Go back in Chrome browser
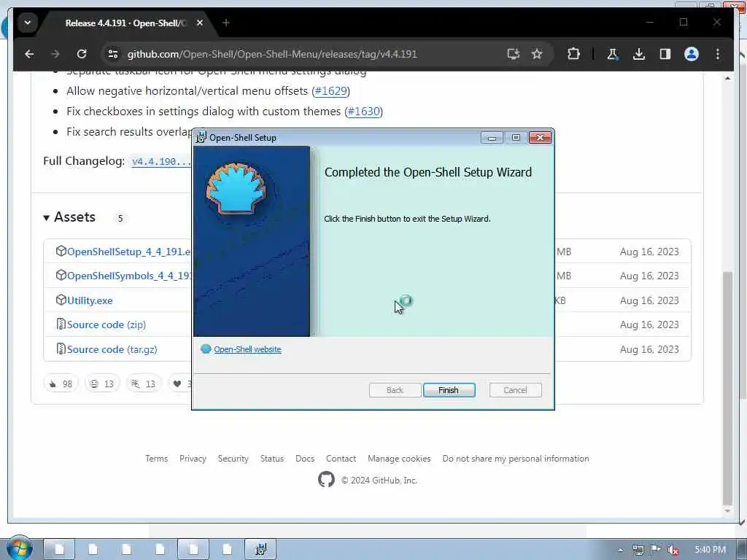This screenshot has width=747, height=560. tap(29, 54)
